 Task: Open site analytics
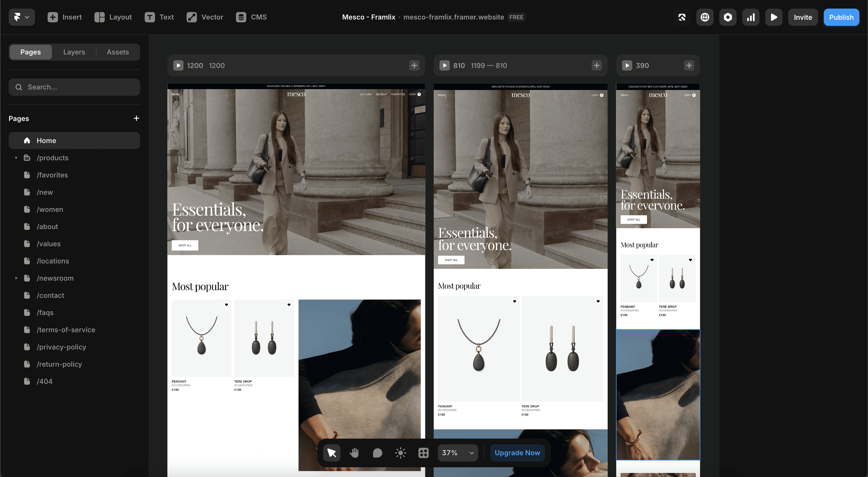tap(751, 17)
